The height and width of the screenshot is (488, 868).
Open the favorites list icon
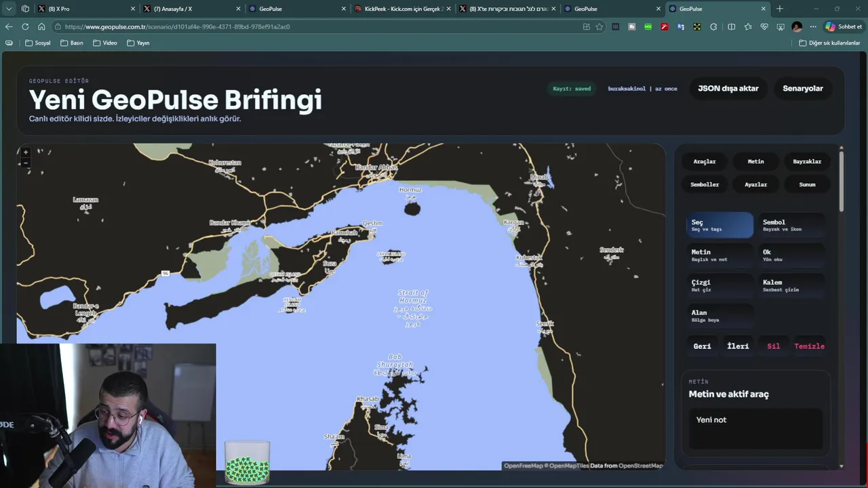coord(748,26)
